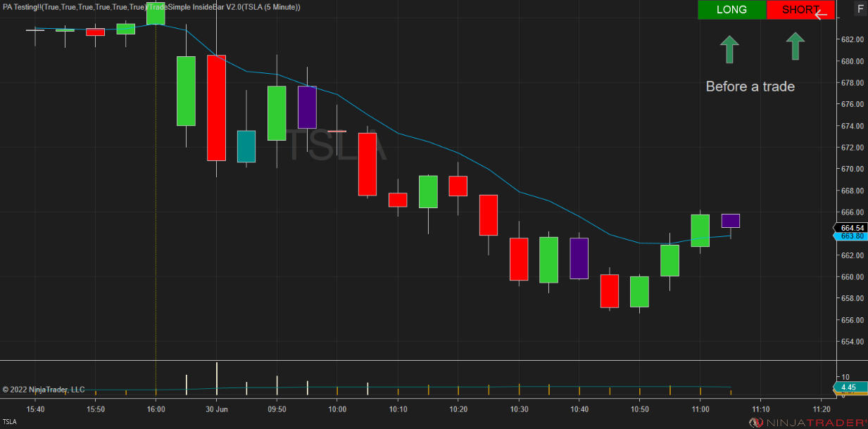Select the indicator title PA Testing text
Image resolution: width=868 pixels, height=429 pixels.
tap(151, 7)
